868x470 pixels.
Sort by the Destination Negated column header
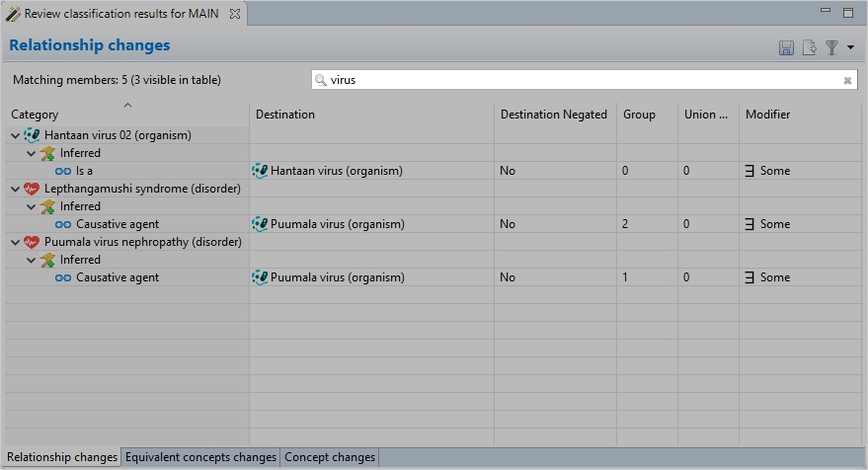click(553, 115)
